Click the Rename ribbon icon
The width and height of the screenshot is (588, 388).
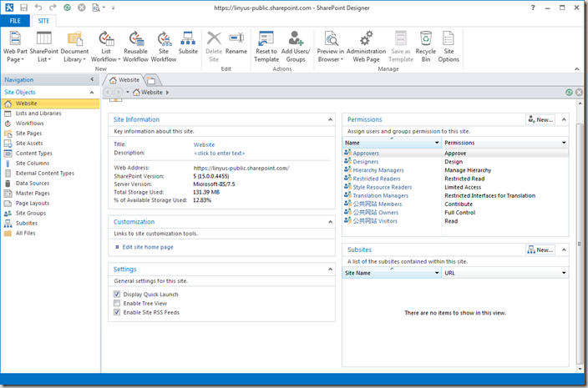coord(236,43)
